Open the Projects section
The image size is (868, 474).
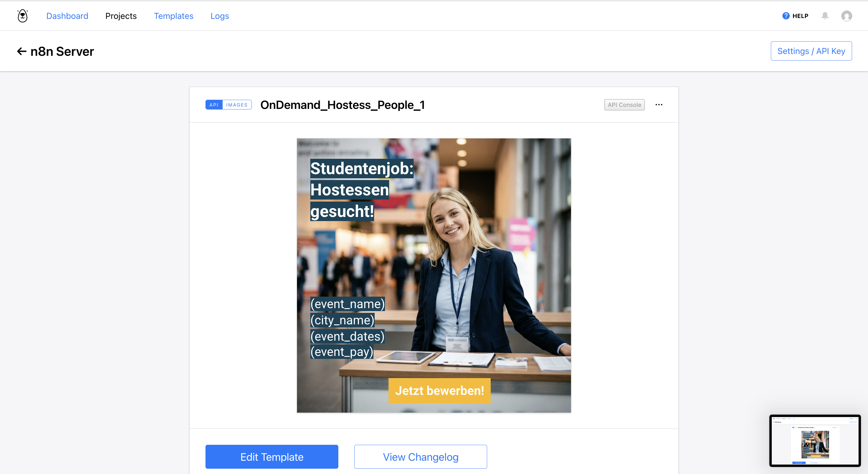tap(121, 16)
